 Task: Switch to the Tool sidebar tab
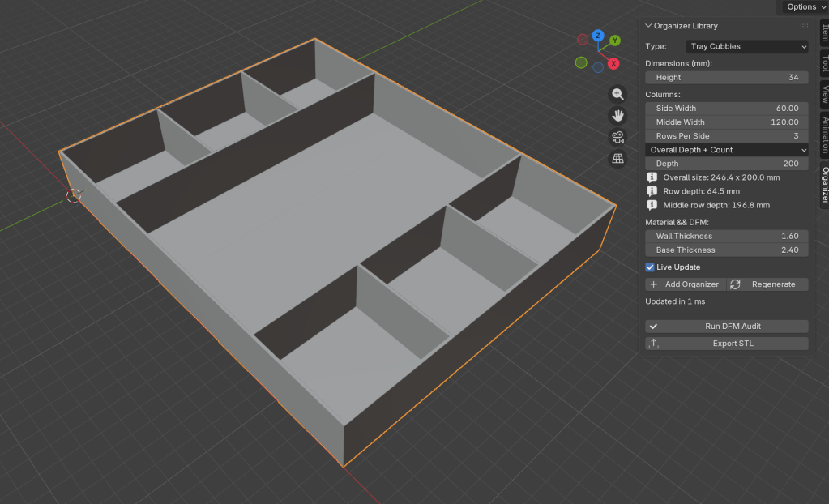[x=824, y=63]
